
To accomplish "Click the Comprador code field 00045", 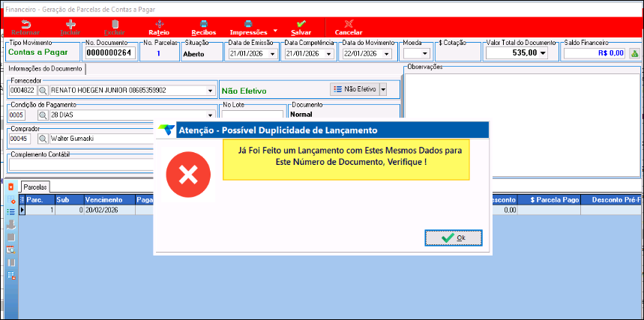I will pos(19,139).
